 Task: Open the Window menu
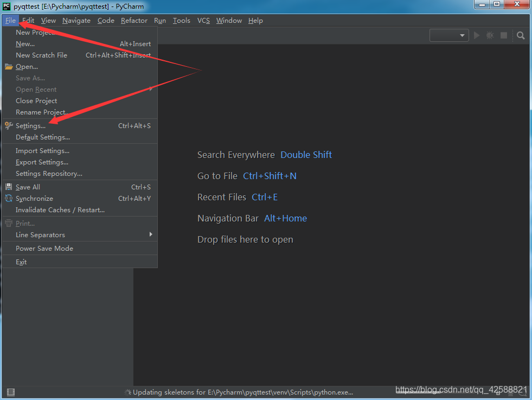click(229, 21)
